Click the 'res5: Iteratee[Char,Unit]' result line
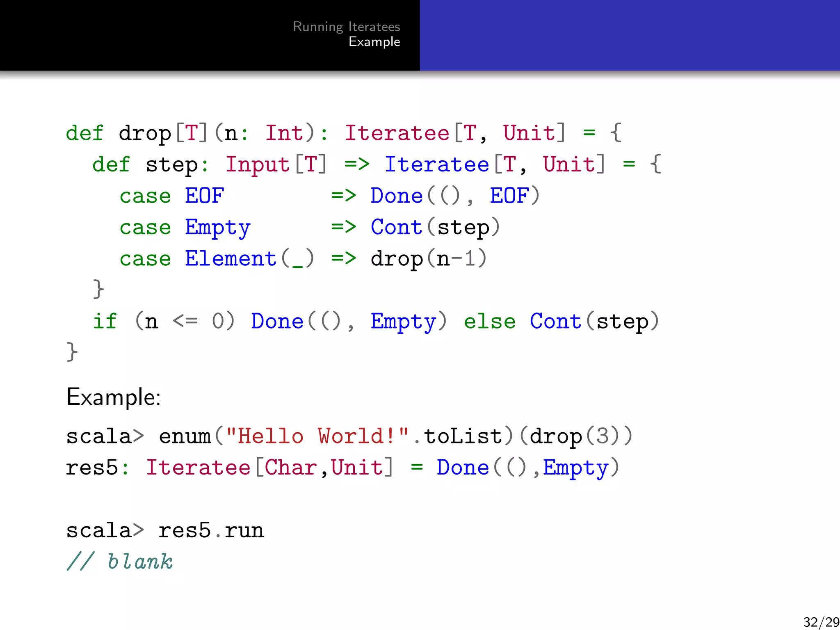This screenshot has height=630, width=840. click(x=343, y=468)
